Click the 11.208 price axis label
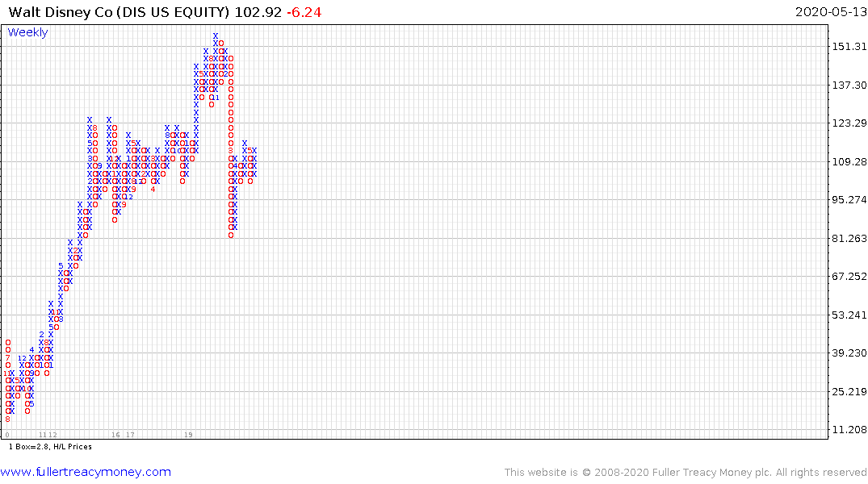Screen dimensions: 868x484 pyautogui.click(x=849, y=430)
